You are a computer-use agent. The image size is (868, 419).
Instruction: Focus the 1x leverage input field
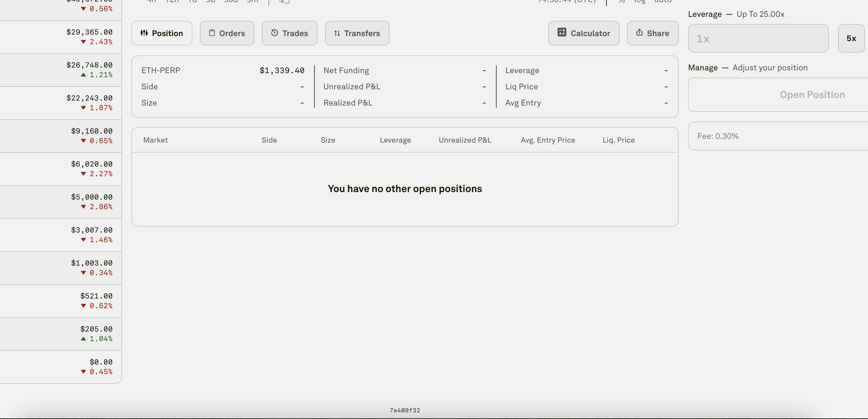758,38
